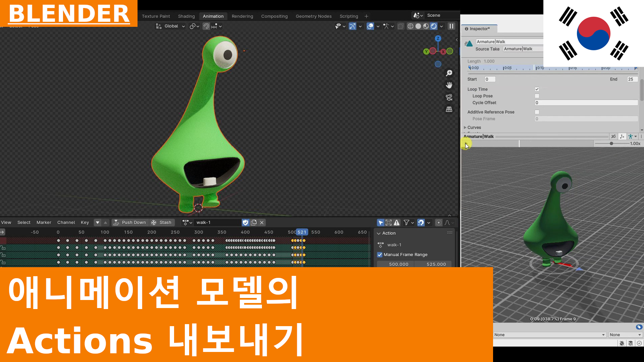Click new action duplicate icon beside walk-1
The width and height of the screenshot is (644, 362).
point(254,223)
